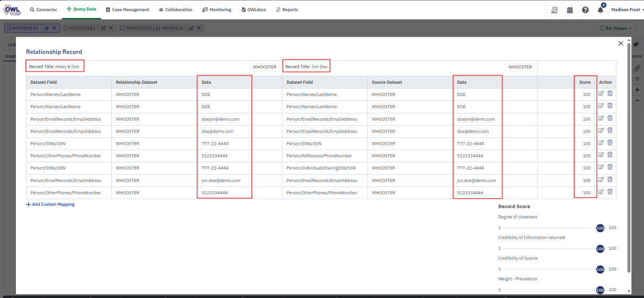Image resolution: width=644 pixels, height=298 pixels.
Task: Remove the doe@demo.com mapping with trash icon
Action: 610,130
